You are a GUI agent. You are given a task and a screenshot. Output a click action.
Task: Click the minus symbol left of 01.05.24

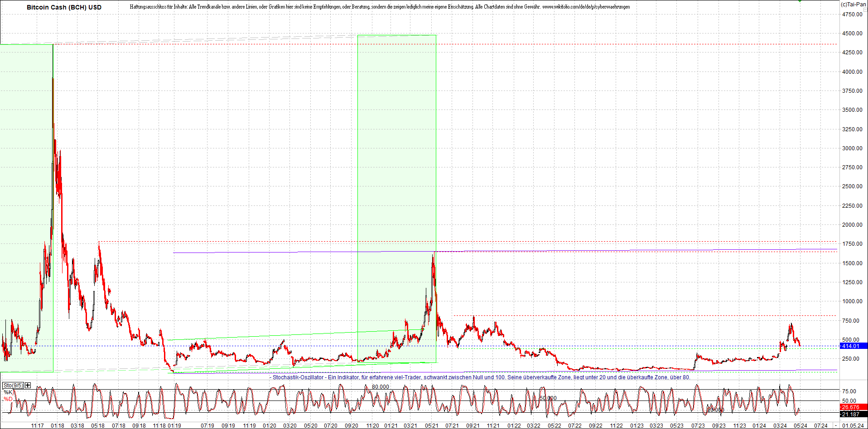[x=836, y=425]
